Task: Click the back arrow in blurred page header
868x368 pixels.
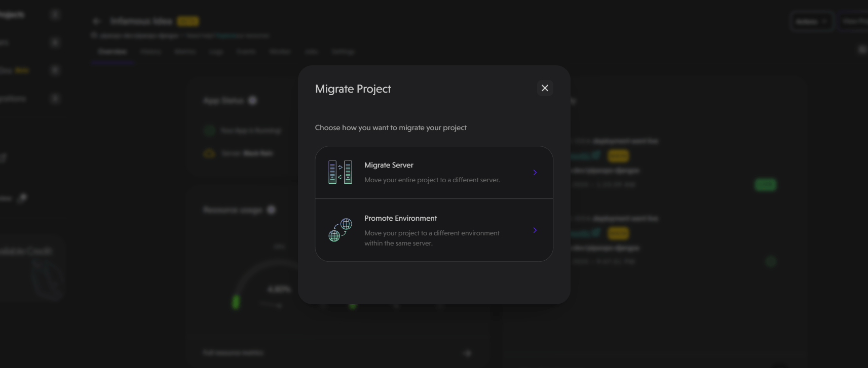Action: click(x=96, y=21)
